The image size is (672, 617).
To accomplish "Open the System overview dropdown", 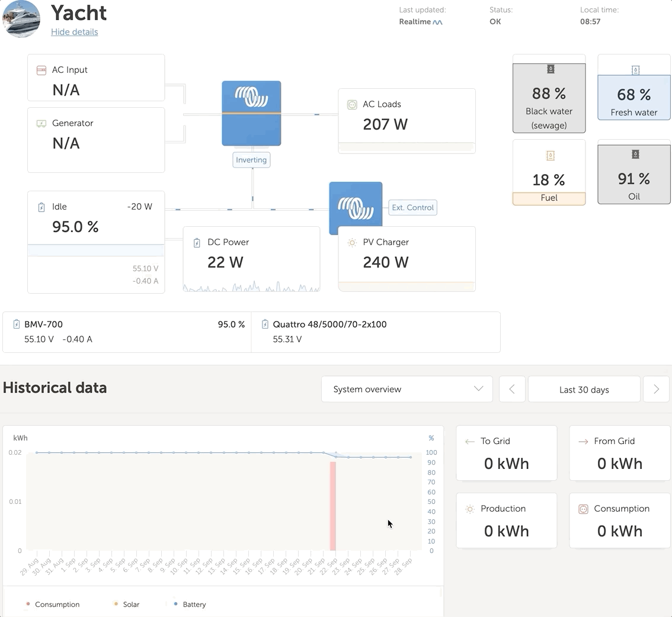I will click(407, 389).
